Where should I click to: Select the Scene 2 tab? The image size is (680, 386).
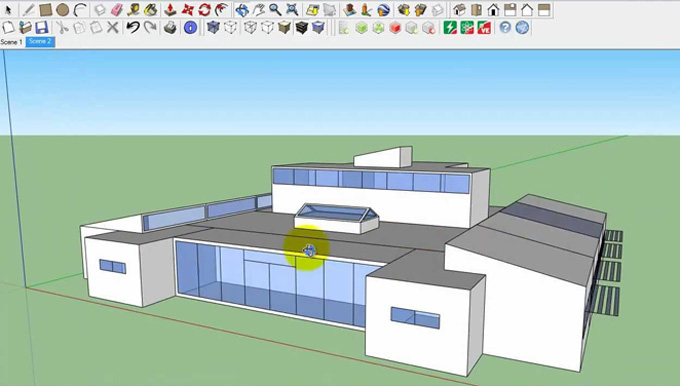tap(40, 42)
